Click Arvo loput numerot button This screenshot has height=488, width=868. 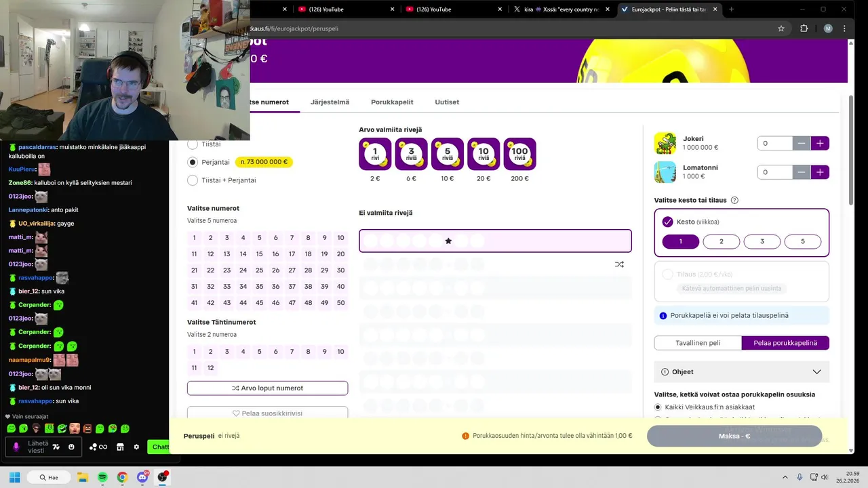click(x=267, y=388)
